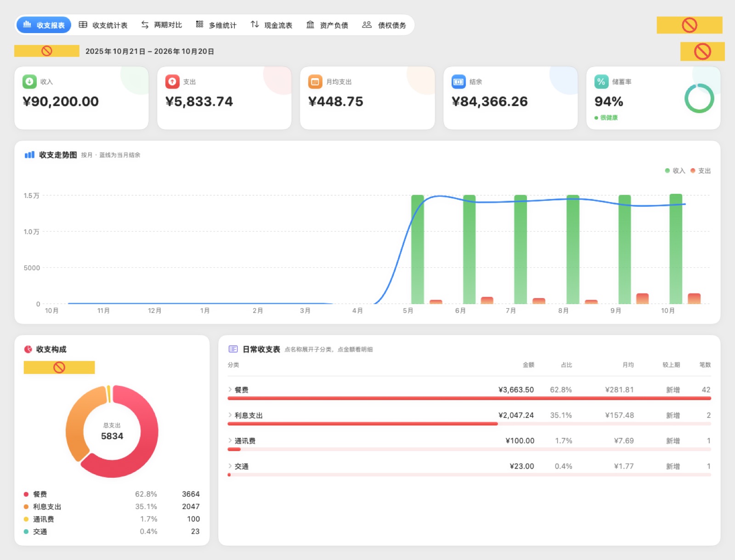Click the 日常收支表 list icon
The height and width of the screenshot is (560, 735).
pos(233,349)
